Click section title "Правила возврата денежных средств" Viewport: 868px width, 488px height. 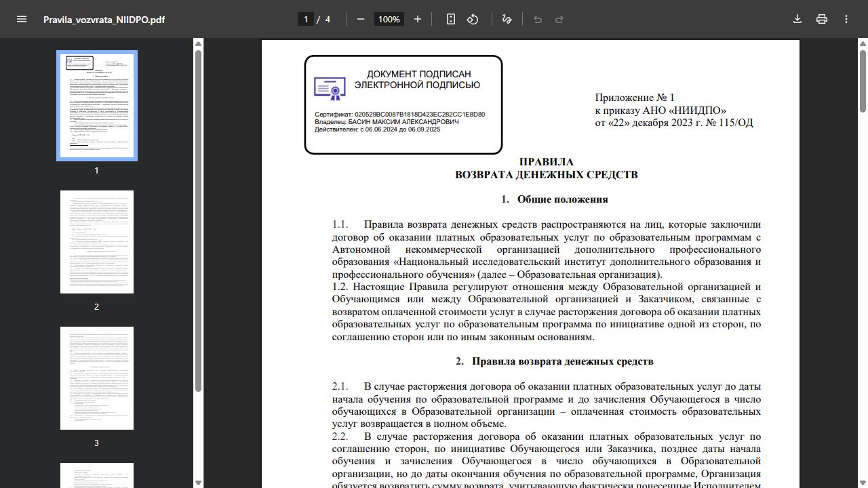pyautogui.click(x=563, y=361)
